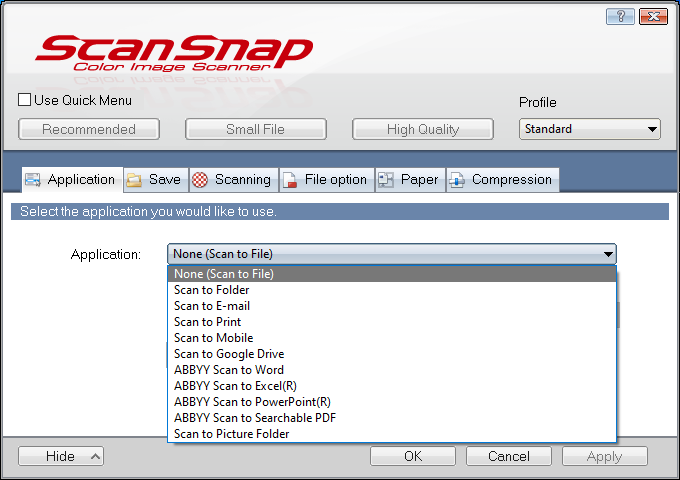Image resolution: width=680 pixels, height=480 pixels.
Task: Collapse the Application combo box arrow
Action: tap(608, 254)
